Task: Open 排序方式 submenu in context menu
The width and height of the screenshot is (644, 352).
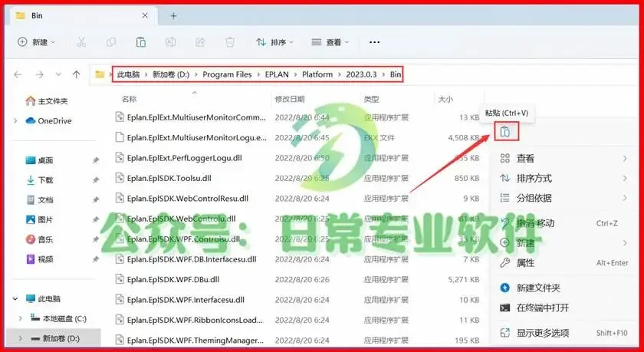Action: (564, 178)
